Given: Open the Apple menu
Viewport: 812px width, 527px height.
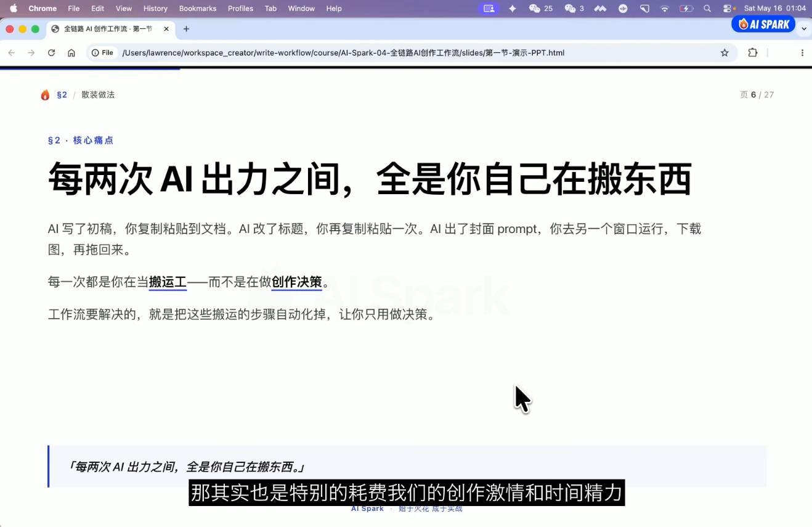Looking at the screenshot, I should pyautogui.click(x=14, y=9).
